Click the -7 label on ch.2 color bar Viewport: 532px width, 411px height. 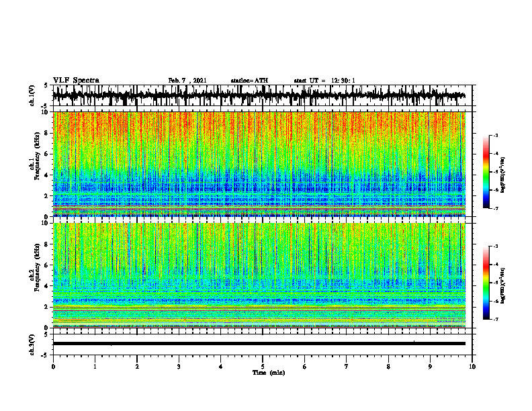pos(496,319)
